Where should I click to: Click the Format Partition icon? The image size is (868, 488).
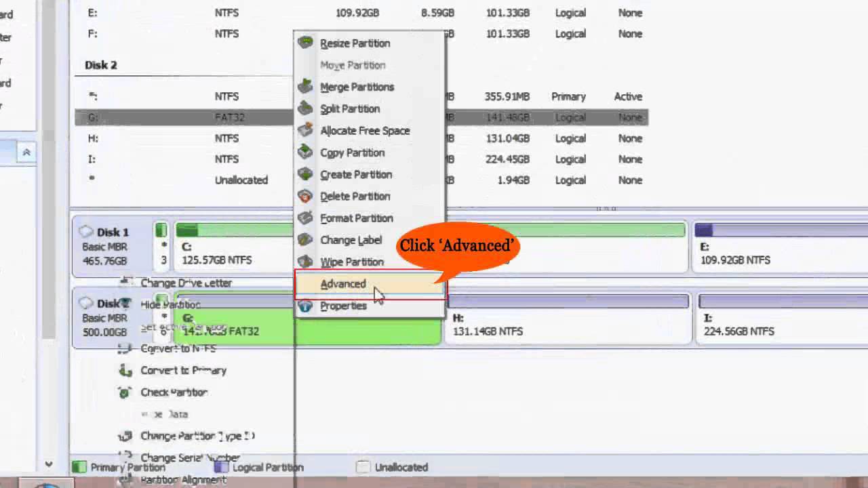coord(306,218)
